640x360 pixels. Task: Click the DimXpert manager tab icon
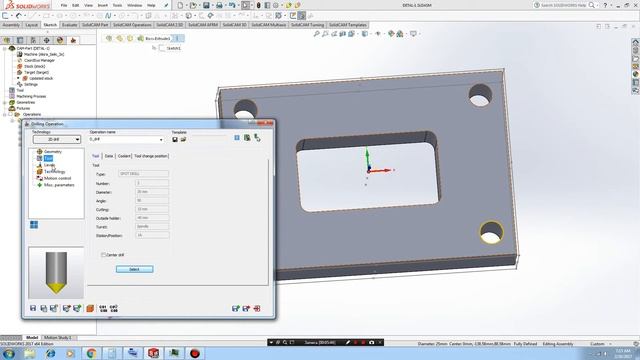tap(47, 40)
